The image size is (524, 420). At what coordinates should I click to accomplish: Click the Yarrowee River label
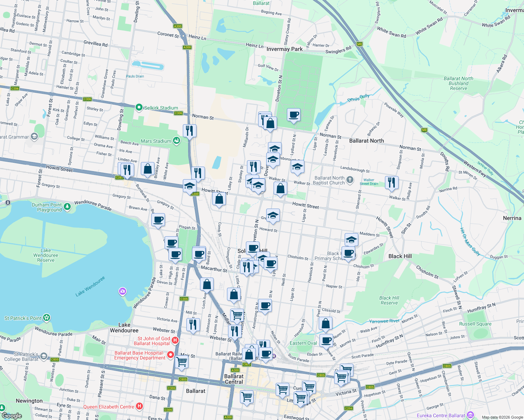coord(384,321)
